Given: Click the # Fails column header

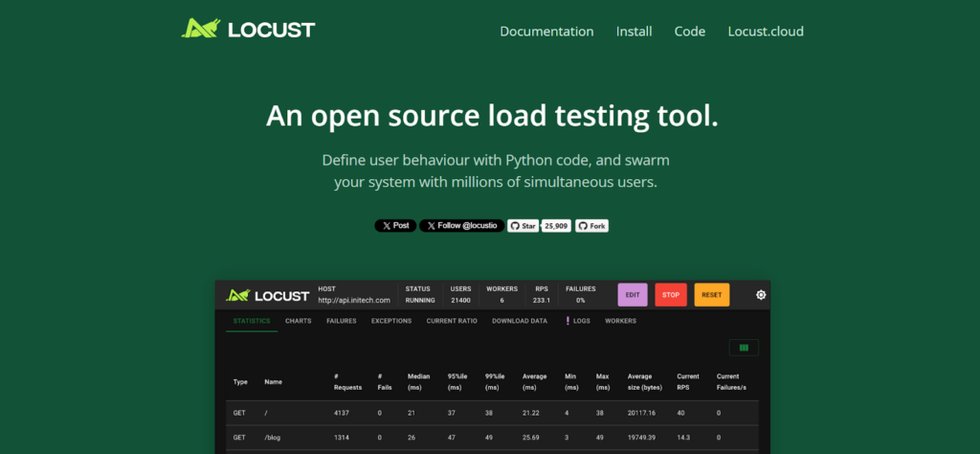Looking at the screenshot, I should pyautogui.click(x=385, y=382).
